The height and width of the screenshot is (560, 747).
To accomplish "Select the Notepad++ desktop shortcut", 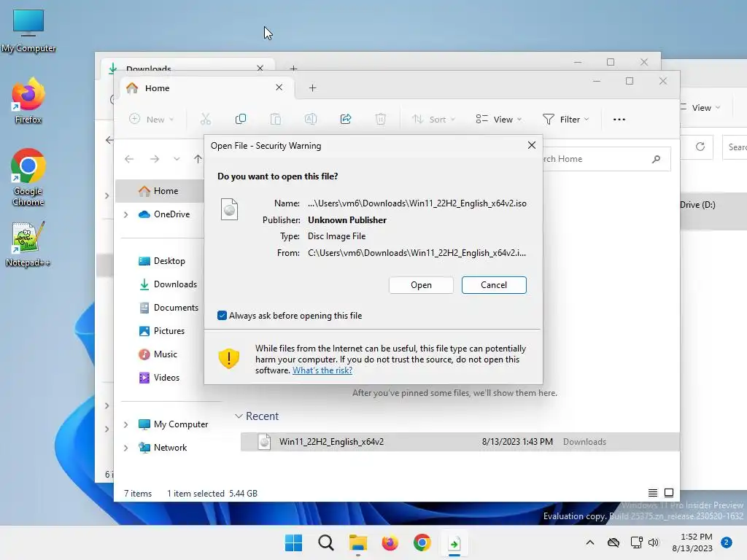I will [28, 244].
